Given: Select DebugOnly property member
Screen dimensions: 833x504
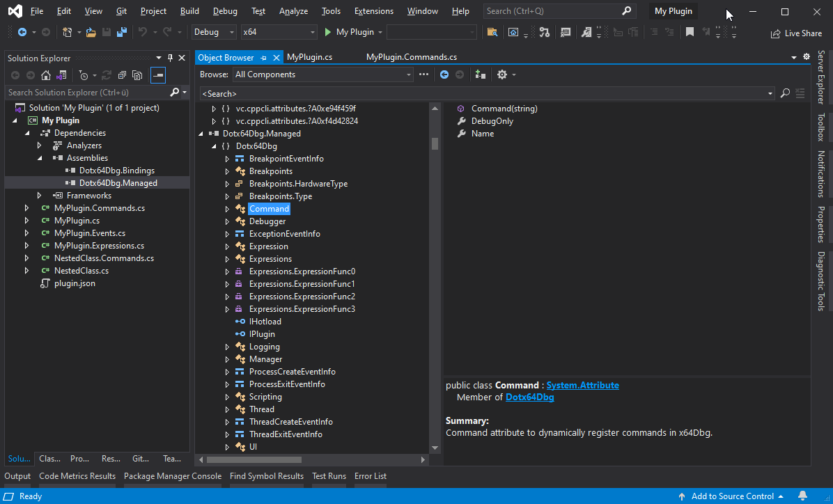Looking at the screenshot, I should pyautogui.click(x=492, y=121).
